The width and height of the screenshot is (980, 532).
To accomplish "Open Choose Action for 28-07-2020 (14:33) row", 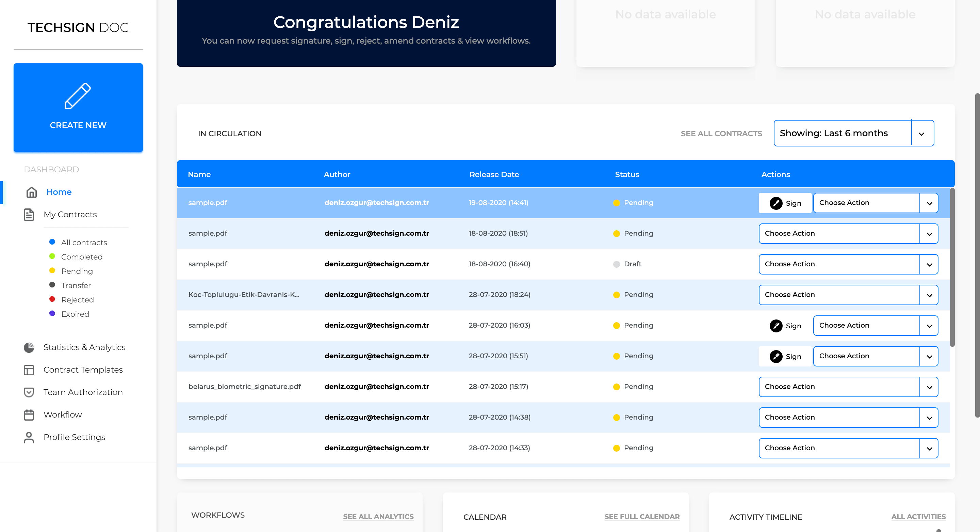I will pos(848,448).
